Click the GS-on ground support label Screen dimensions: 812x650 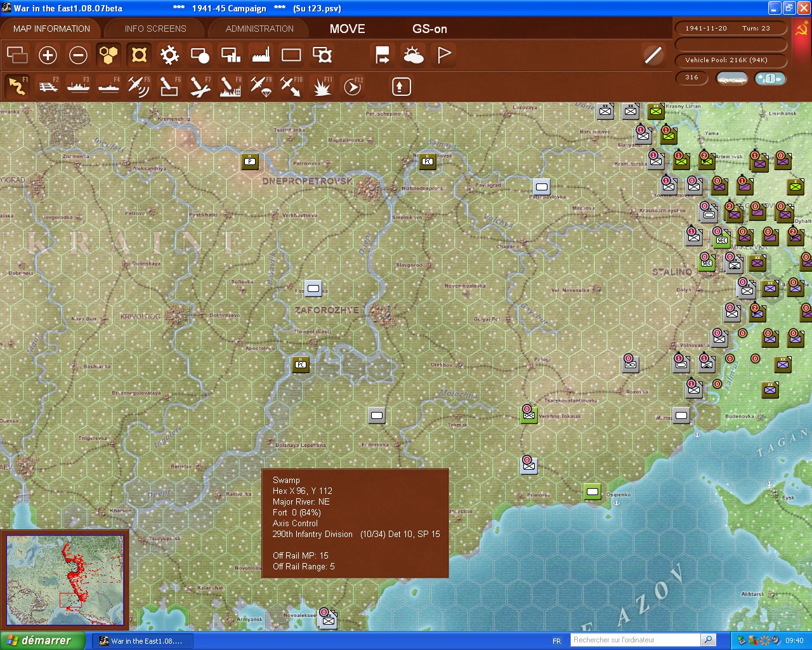[x=429, y=29]
